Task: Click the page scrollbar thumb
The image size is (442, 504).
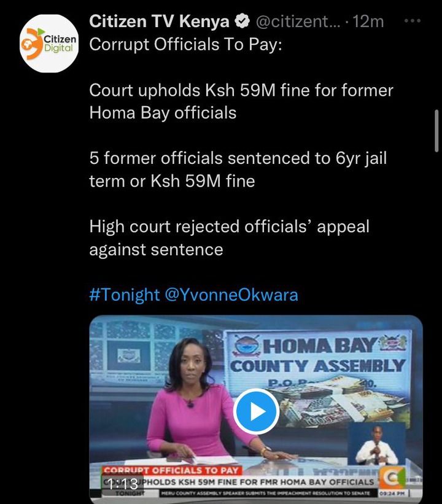Action: tap(436, 131)
